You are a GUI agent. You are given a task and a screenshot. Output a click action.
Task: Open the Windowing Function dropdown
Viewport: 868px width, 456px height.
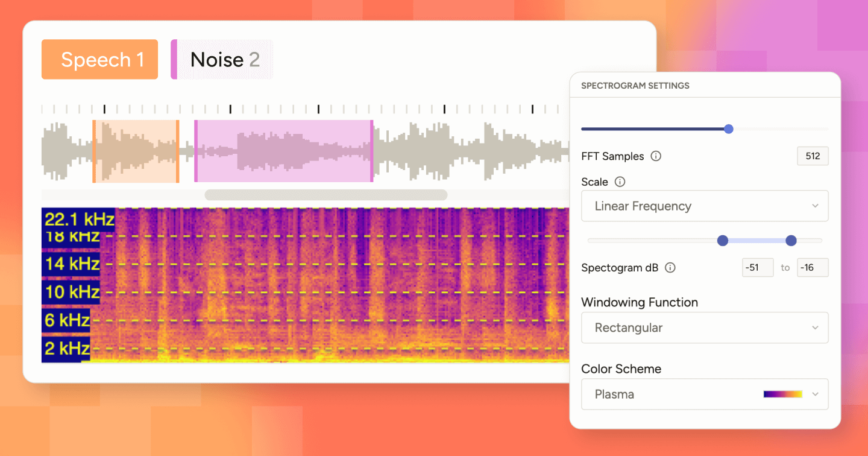pos(704,328)
